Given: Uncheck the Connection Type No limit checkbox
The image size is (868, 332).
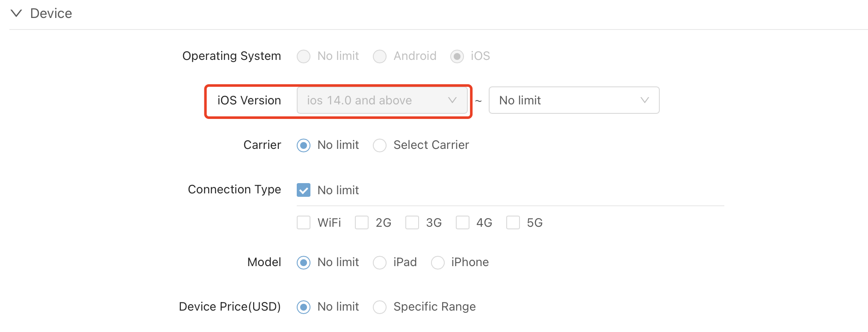Looking at the screenshot, I should tap(304, 190).
